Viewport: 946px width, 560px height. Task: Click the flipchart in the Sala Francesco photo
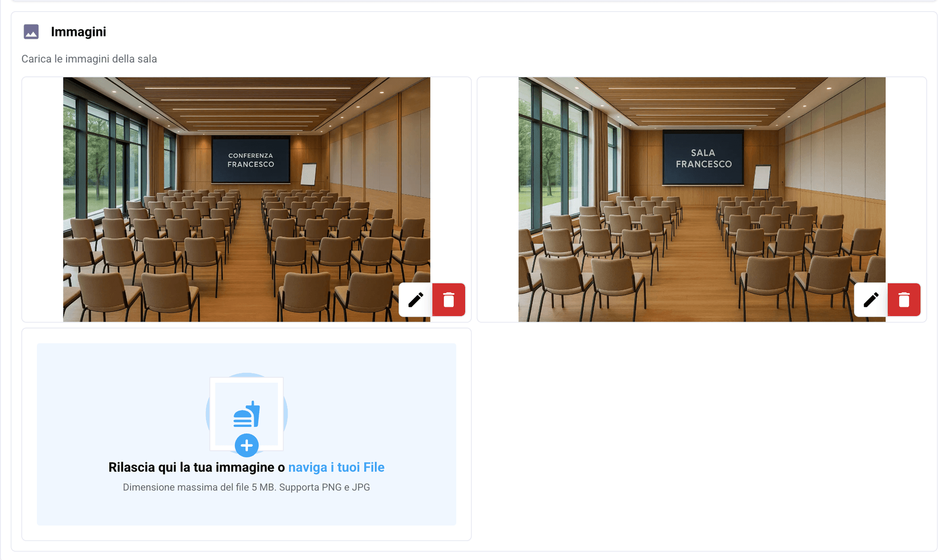point(763,177)
